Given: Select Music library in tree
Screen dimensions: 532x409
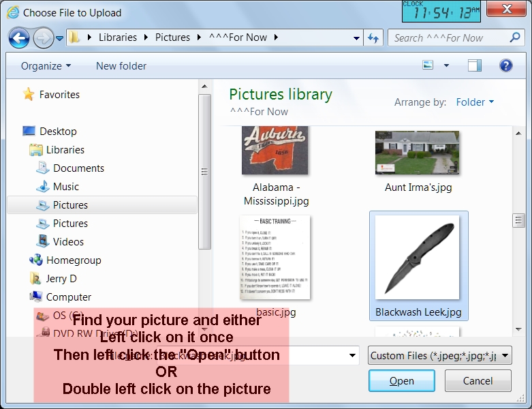Looking at the screenshot, I should tap(66, 186).
